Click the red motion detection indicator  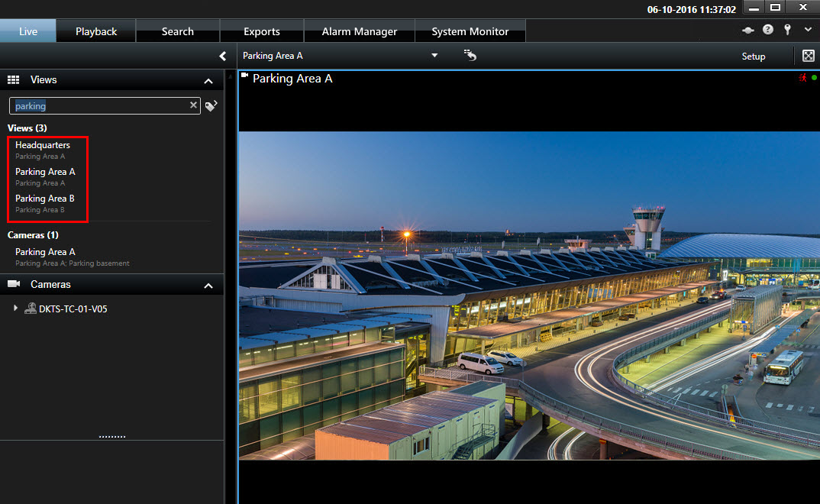pyautogui.click(x=802, y=78)
